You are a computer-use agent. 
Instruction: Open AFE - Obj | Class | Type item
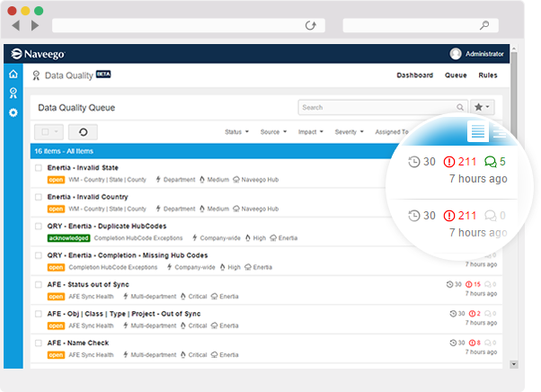[x=124, y=314]
